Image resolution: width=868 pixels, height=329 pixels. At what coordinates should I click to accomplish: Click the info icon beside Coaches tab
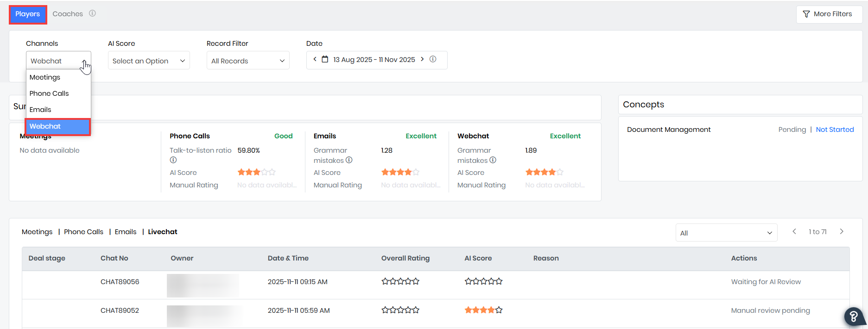(x=92, y=13)
